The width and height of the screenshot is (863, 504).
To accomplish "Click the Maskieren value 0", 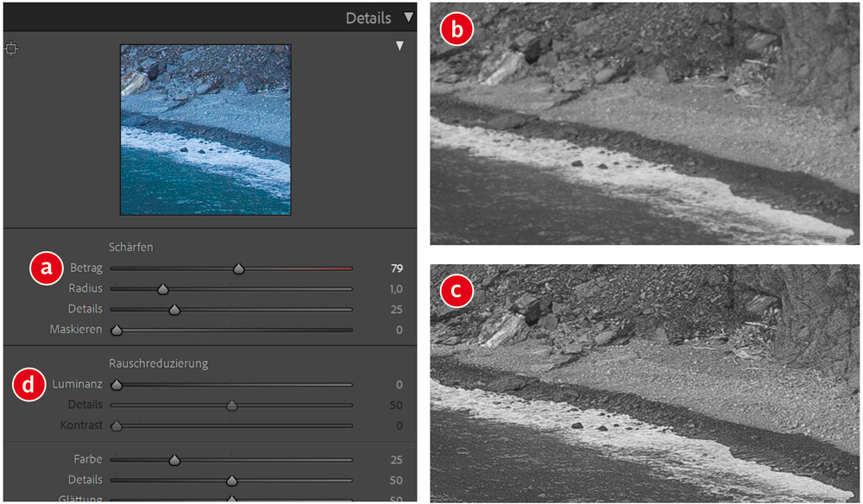I will (x=400, y=330).
